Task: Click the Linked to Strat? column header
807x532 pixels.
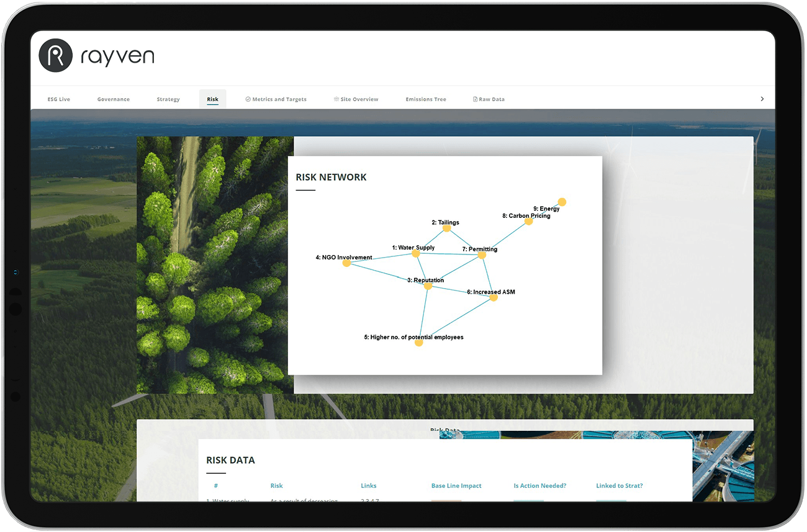Action: pos(620,485)
